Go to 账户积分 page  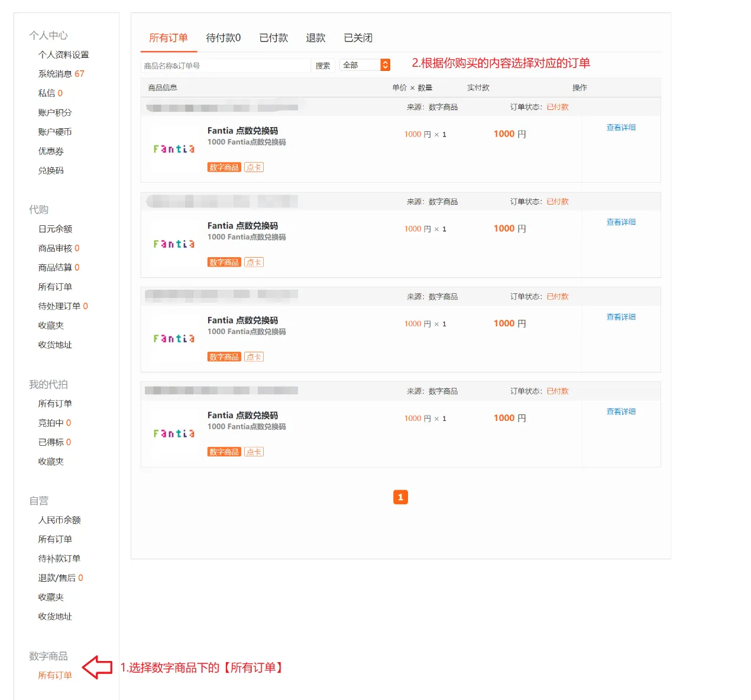pos(55,112)
